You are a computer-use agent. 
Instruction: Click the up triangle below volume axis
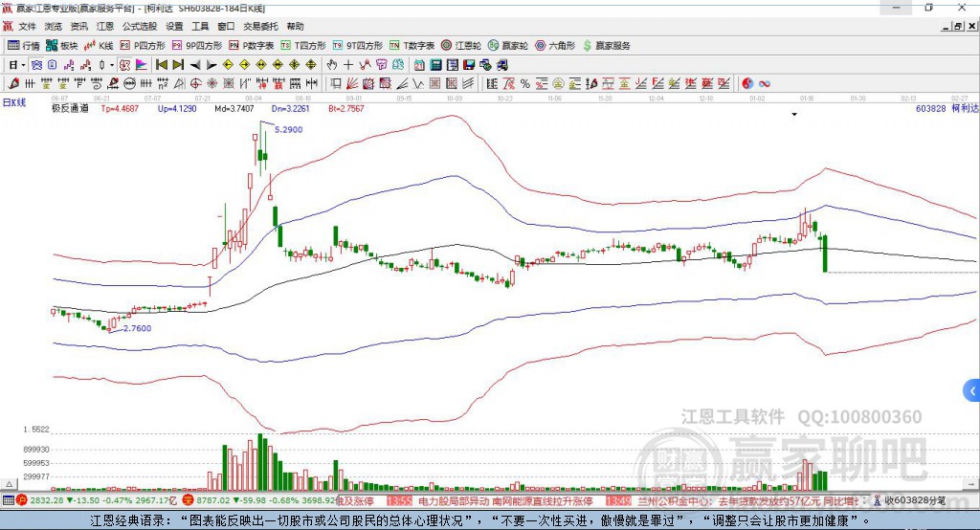tap(9, 484)
